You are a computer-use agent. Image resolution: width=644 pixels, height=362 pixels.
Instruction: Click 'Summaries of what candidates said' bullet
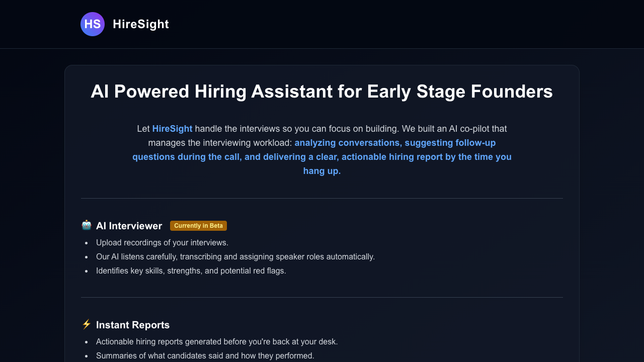[x=205, y=355]
